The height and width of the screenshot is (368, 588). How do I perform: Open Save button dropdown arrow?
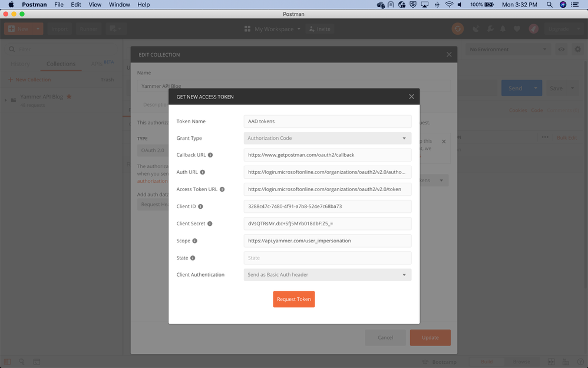pos(572,88)
